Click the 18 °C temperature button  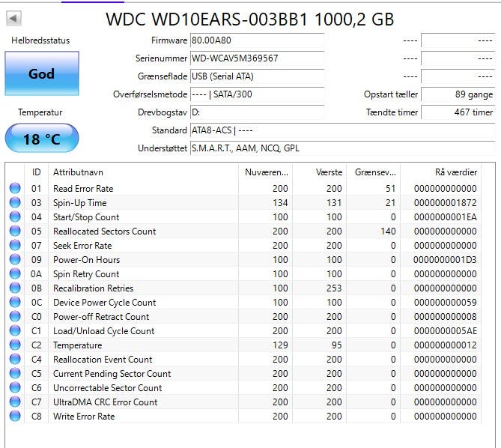(x=42, y=139)
